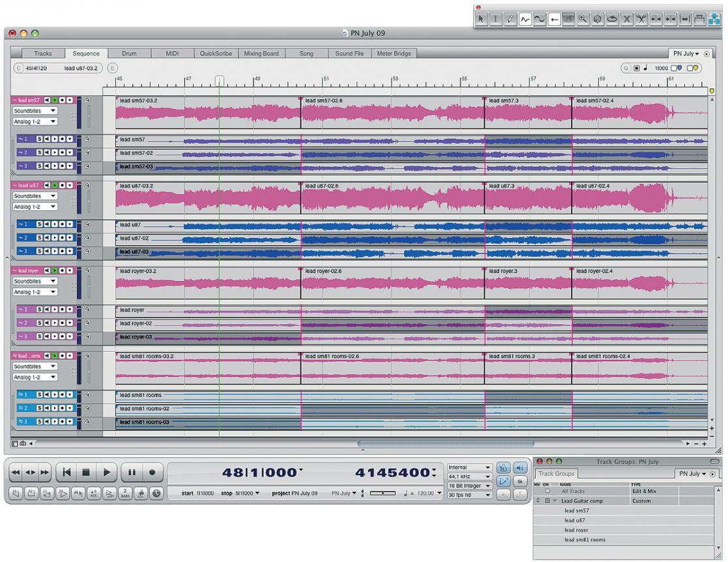Select the Pencil tool
This screenshot has height=562, width=728.
(x=510, y=20)
